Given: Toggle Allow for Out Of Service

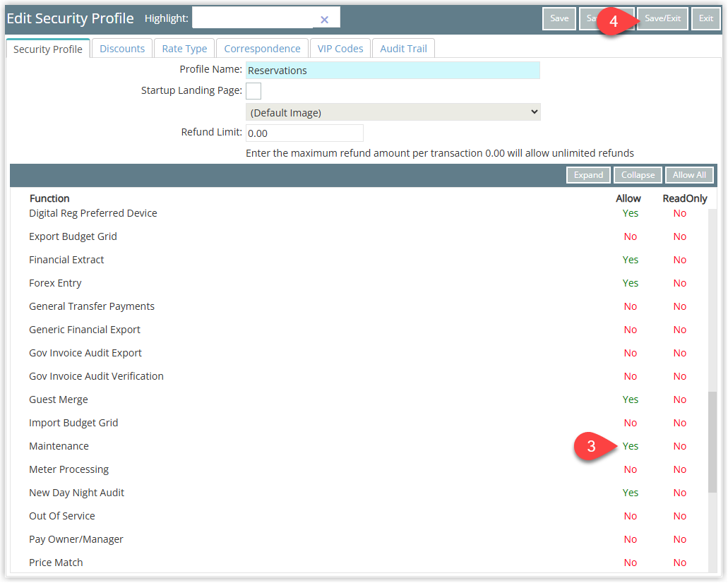Looking at the screenshot, I should click(630, 516).
